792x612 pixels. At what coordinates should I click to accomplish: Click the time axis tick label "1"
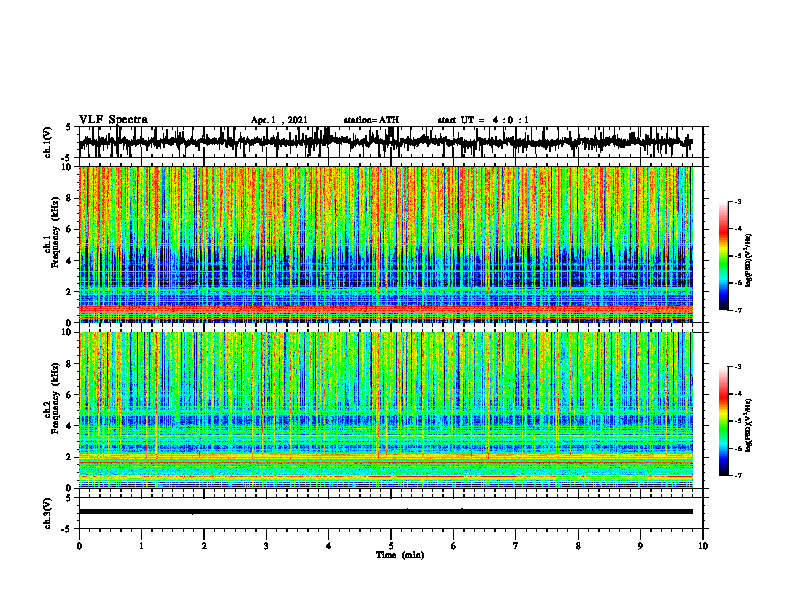point(141,546)
